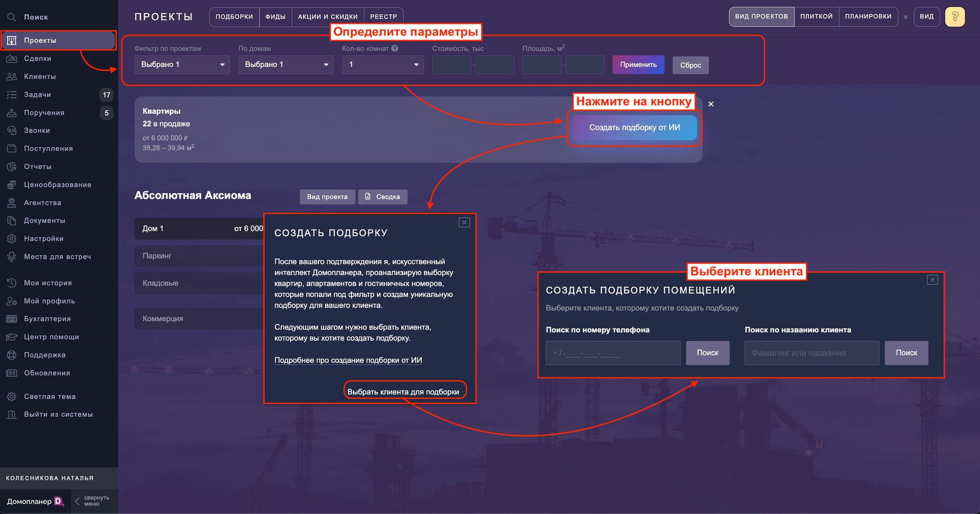Open the Агентства section icon
980x514 pixels.
pos(11,203)
